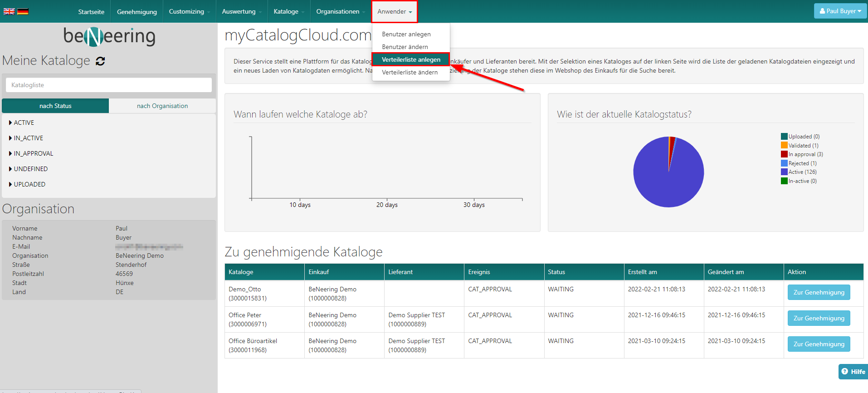Switch to nach Organisation tab
Screen dimensions: 868x393
162,106
